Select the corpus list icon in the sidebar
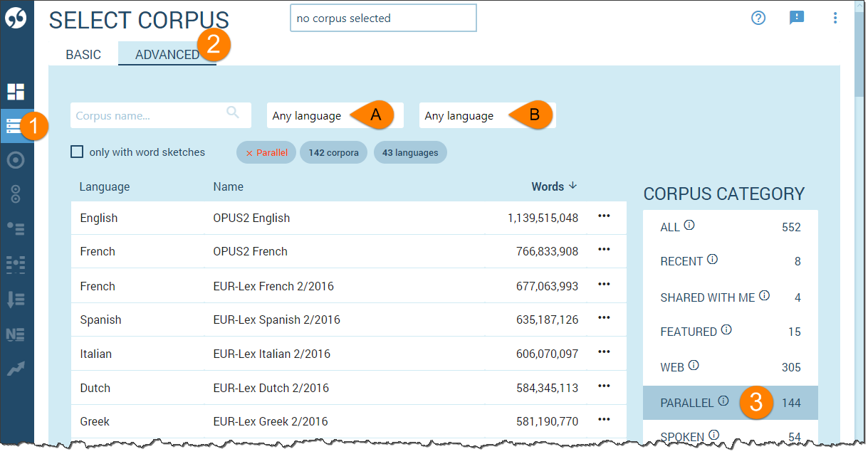Viewport: 868px width, 454px height. tap(17, 126)
